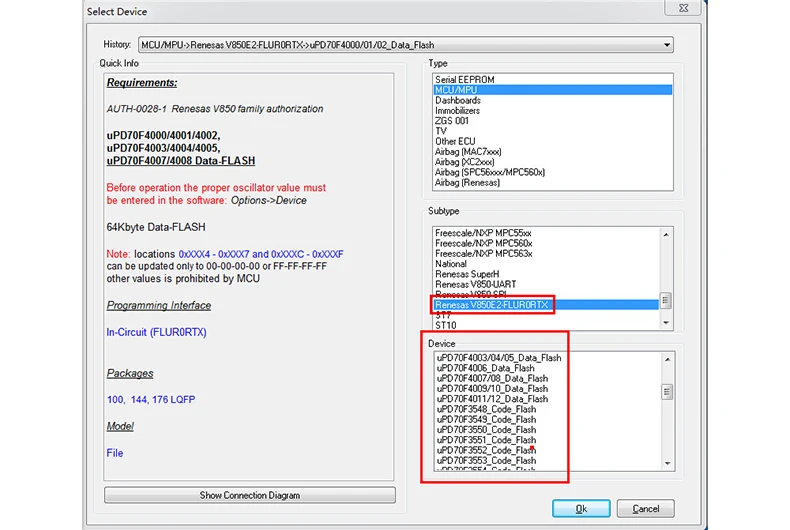The width and height of the screenshot is (790, 530).
Task: Click scroll down arrow in Device list
Action: point(667,463)
